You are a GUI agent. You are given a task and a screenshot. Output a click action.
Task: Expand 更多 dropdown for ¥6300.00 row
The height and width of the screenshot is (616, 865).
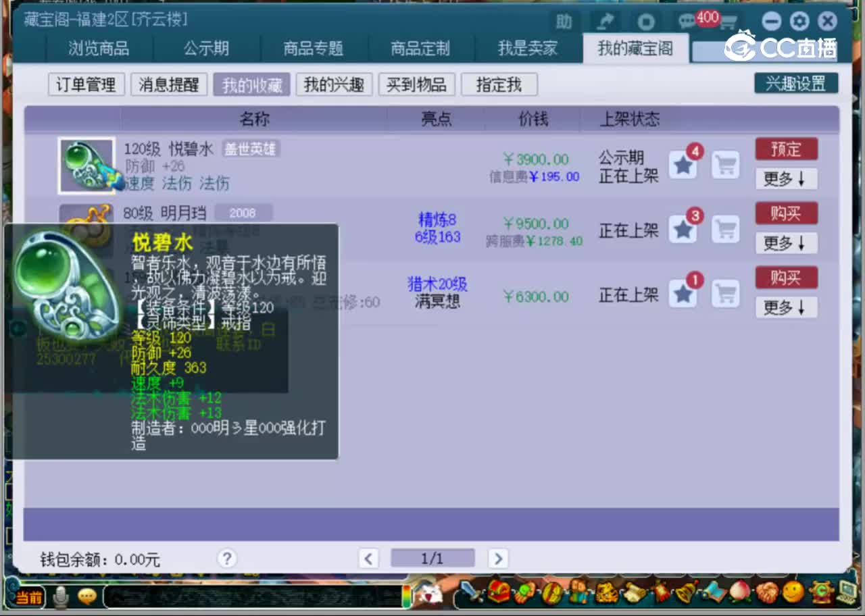point(786,307)
